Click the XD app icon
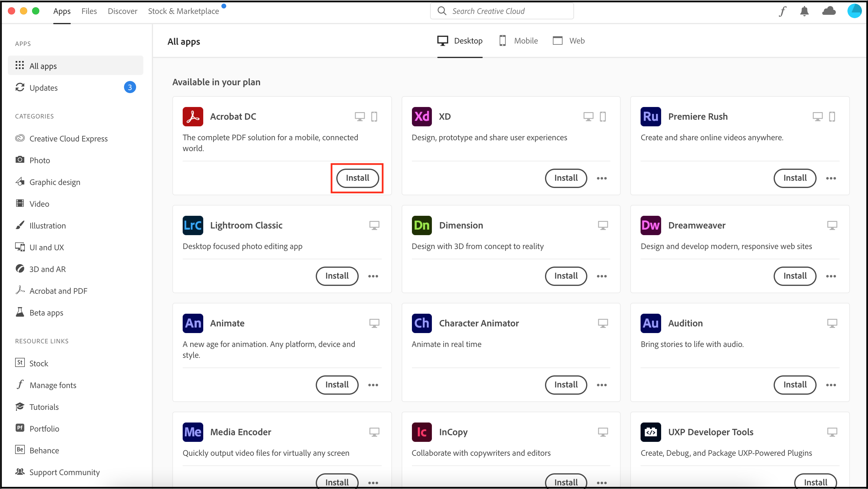The height and width of the screenshot is (489, 868). coord(422,116)
